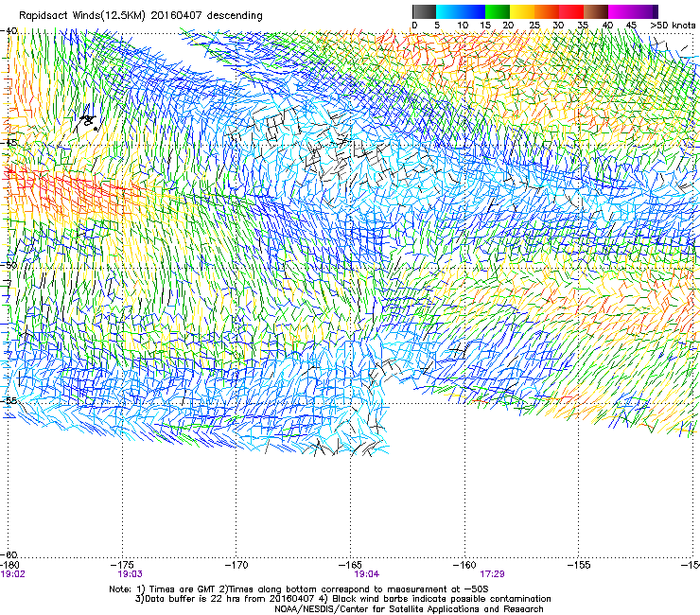Viewport: 700px width, 615px height.
Task: Click the purple '19:04' time label
Action: pyautogui.click(x=366, y=574)
